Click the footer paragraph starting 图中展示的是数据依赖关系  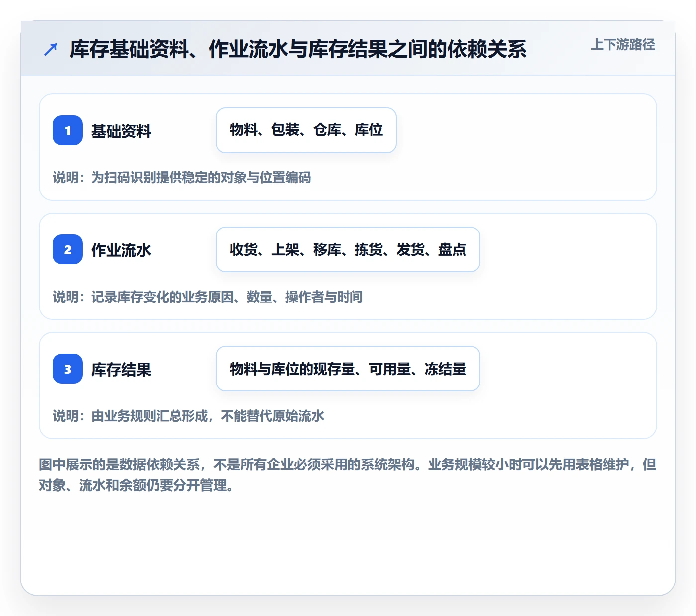pos(348,475)
